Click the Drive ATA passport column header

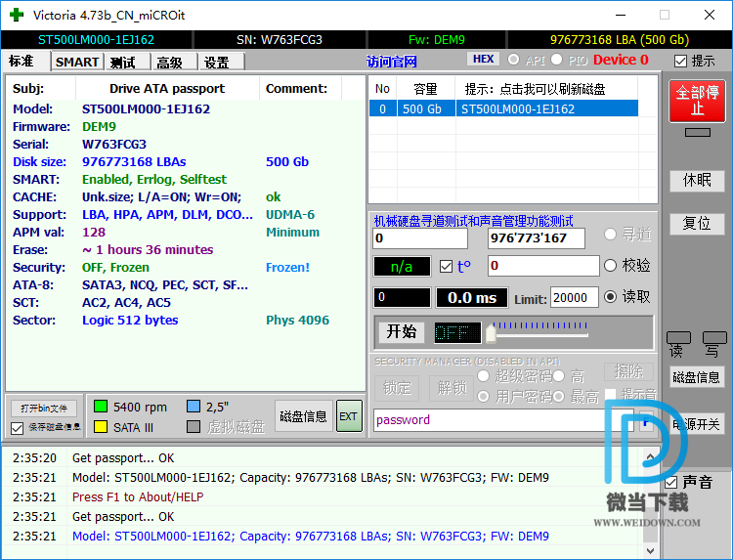tap(167, 89)
